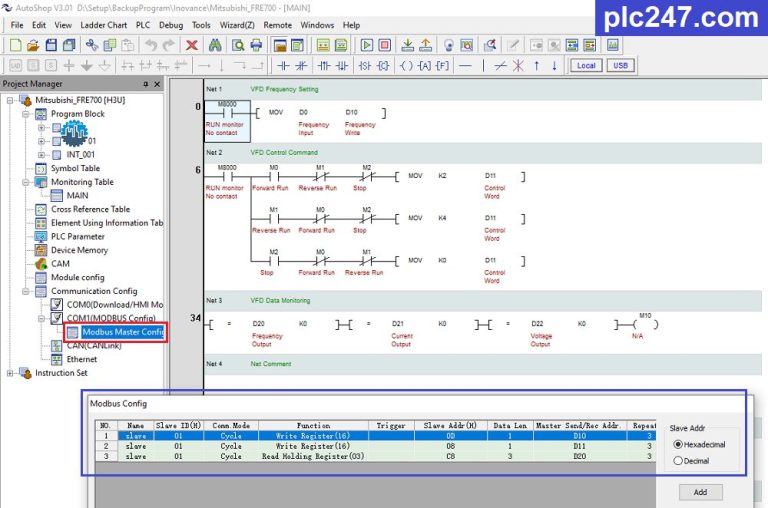Upload program from PLC with up-arrow icon
Viewport: 768px width, 508px height.
(x=426, y=45)
